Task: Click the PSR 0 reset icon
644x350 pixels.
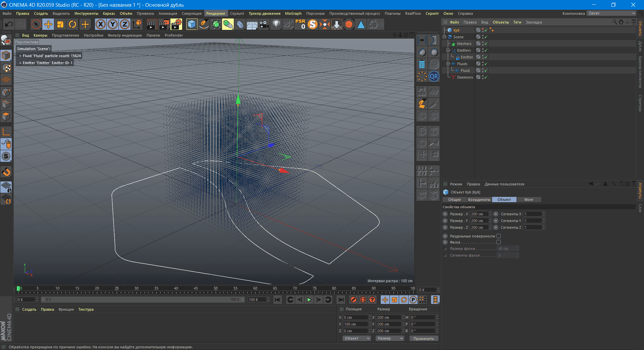Action: (300, 24)
